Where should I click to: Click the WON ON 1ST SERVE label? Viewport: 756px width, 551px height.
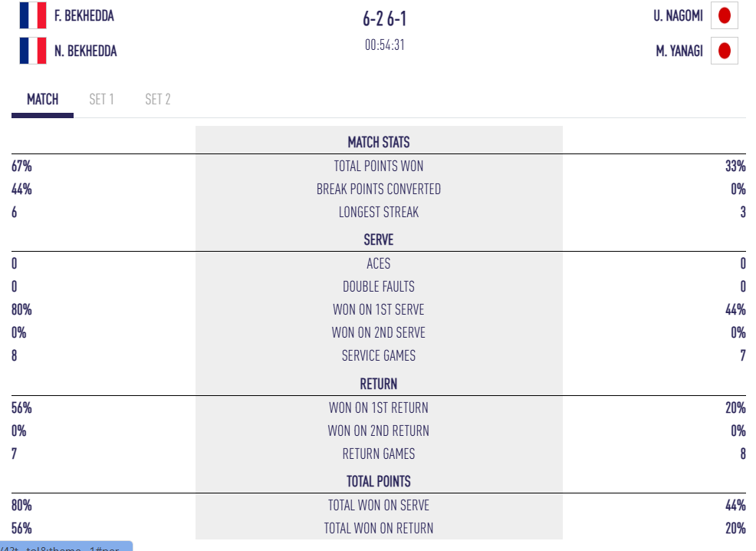point(379,309)
